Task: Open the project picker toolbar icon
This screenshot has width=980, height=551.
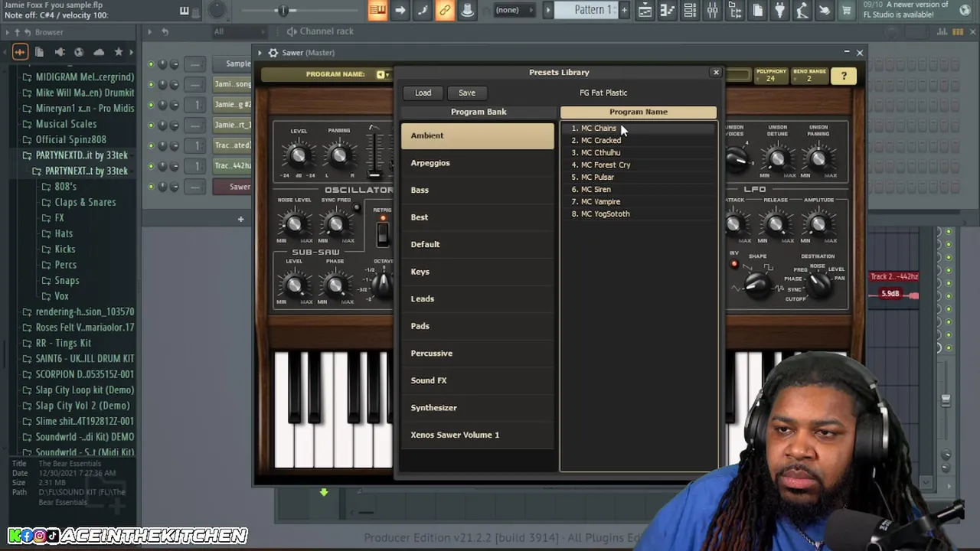Action: pyautogui.click(x=757, y=10)
